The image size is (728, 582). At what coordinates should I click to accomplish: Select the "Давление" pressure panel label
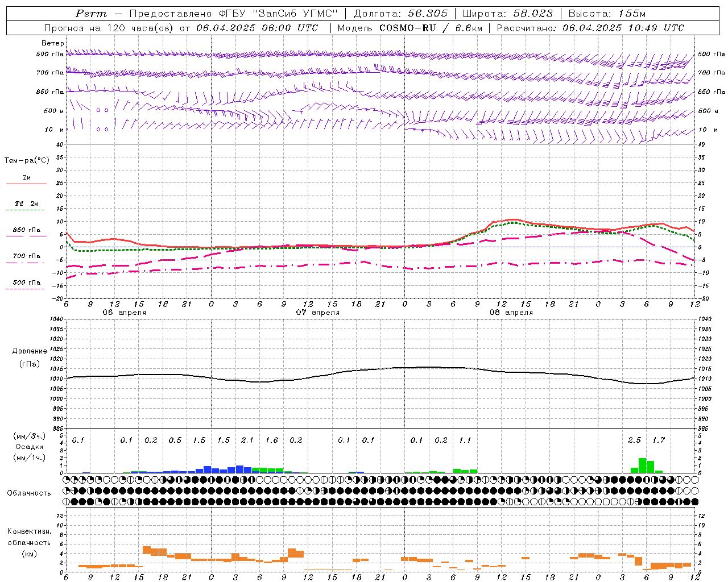tap(30, 351)
